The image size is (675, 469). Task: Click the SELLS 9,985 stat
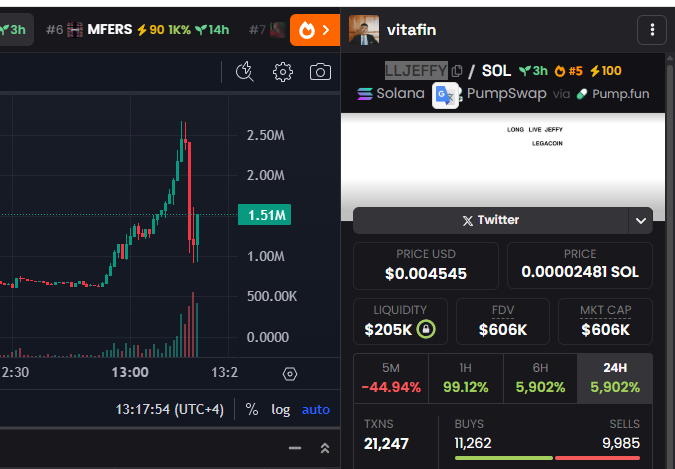tap(621, 435)
